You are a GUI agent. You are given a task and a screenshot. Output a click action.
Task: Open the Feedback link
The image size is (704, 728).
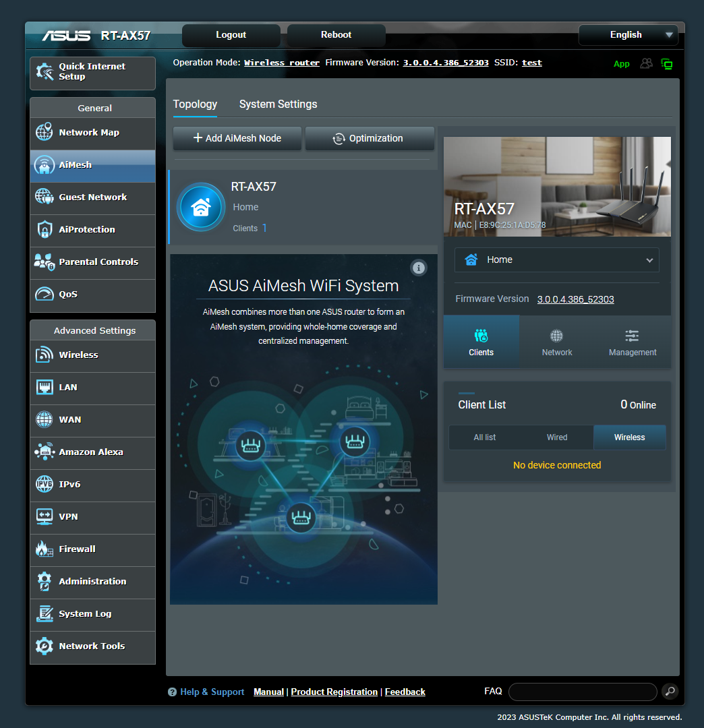point(405,692)
